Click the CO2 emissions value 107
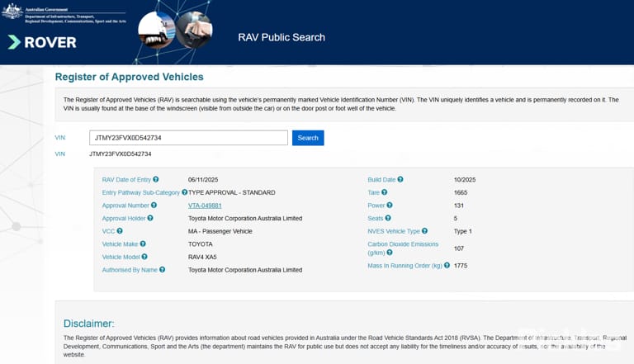This screenshot has height=364, width=634. (x=458, y=248)
